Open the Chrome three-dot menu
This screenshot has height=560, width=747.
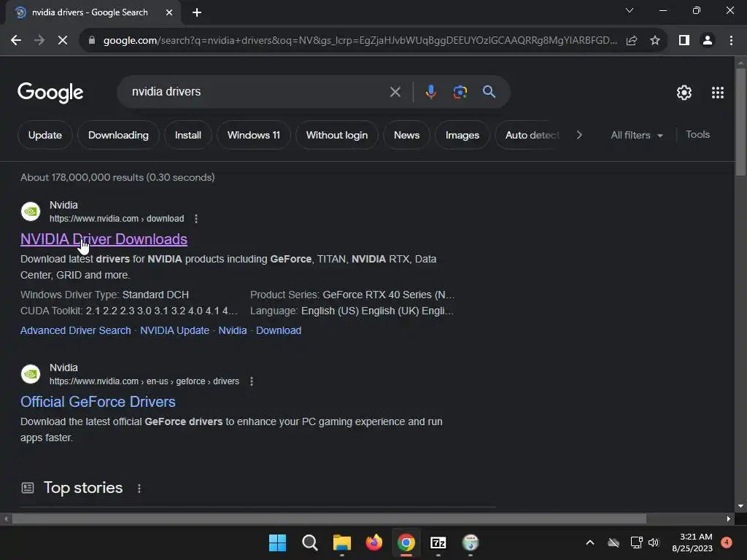(x=731, y=41)
